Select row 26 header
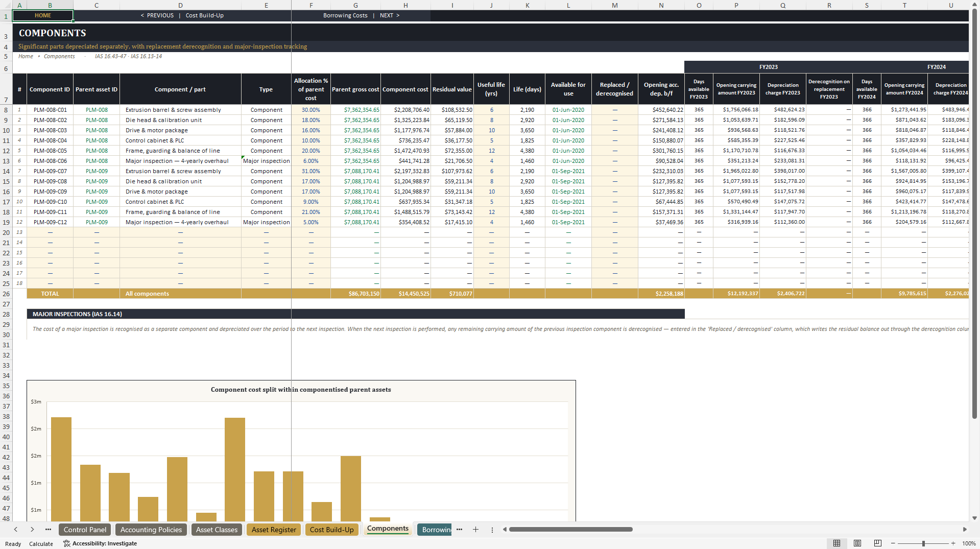Viewport: 980px width, 549px height. click(x=6, y=294)
